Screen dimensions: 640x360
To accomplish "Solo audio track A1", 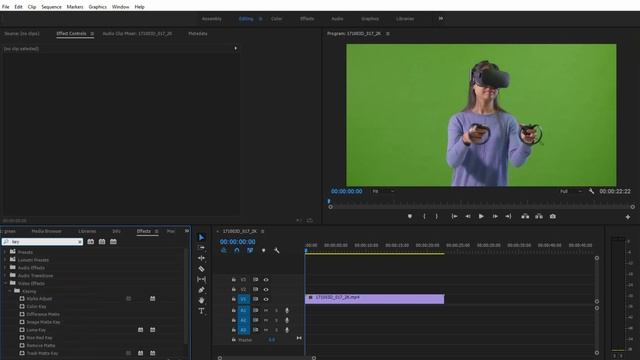I will (276, 311).
